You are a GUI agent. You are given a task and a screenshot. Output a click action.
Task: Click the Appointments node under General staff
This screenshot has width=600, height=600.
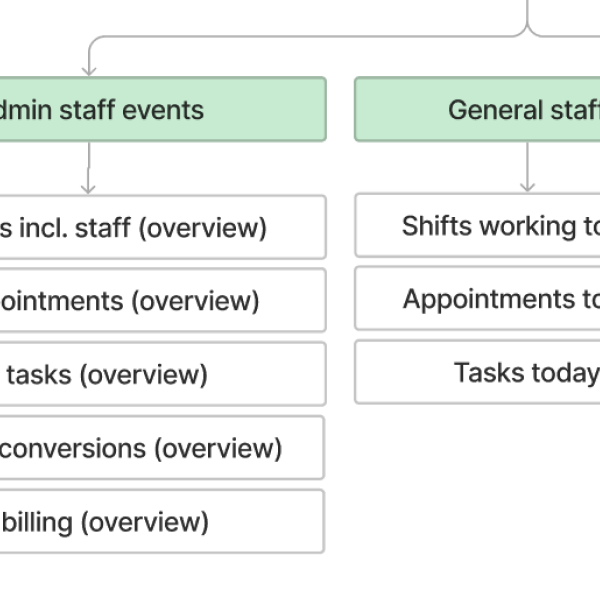tap(477, 298)
